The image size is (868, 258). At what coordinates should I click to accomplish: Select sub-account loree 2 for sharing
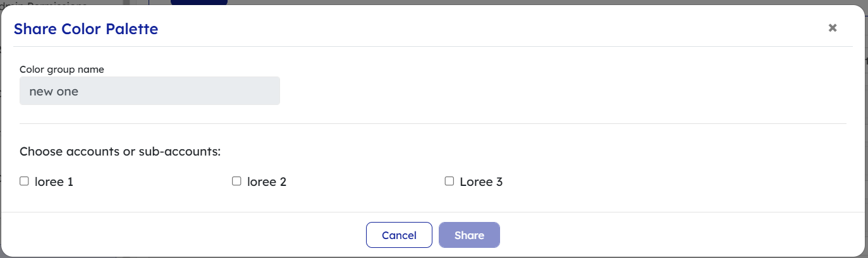[237, 181]
